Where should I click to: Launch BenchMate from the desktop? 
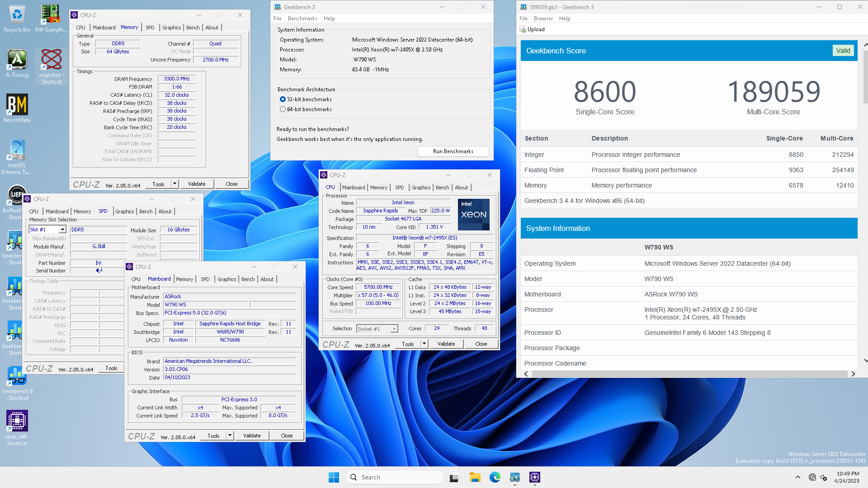pyautogui.click(x=17, y=108)
